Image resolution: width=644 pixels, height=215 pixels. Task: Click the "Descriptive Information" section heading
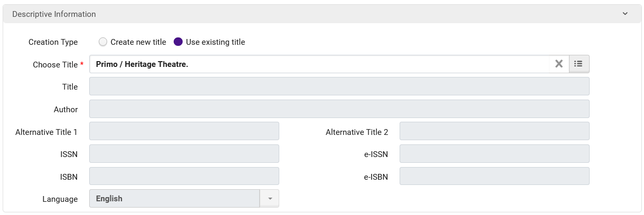point(54,14)
